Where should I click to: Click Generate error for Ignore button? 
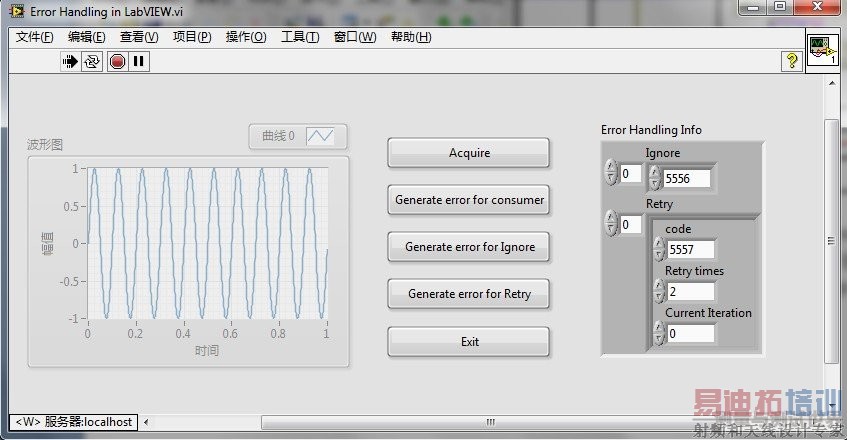(468, 247)
